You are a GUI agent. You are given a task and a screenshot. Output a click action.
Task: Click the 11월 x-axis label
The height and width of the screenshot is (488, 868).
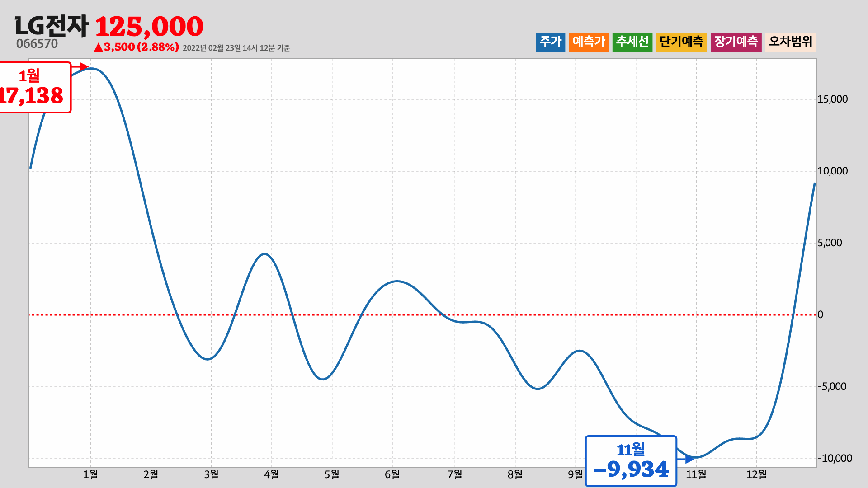coord(696,474)
